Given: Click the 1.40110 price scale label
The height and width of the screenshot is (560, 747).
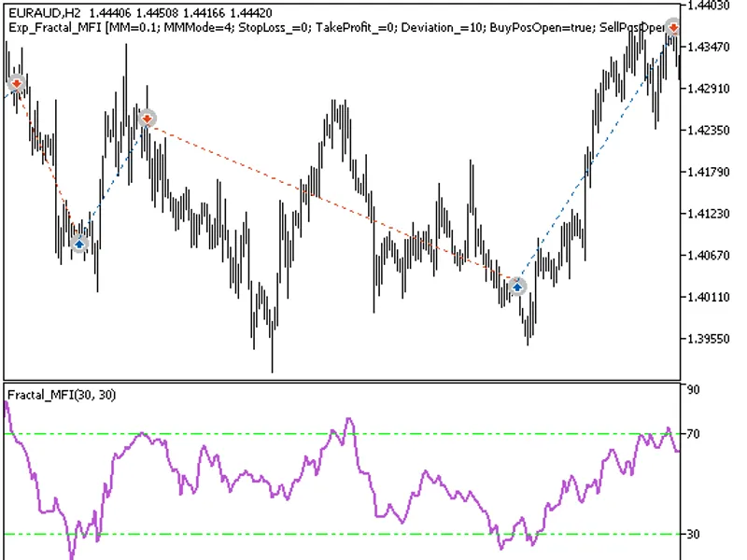Looking at the screenshot, I should pyautogui.click(x=709, y=297).
